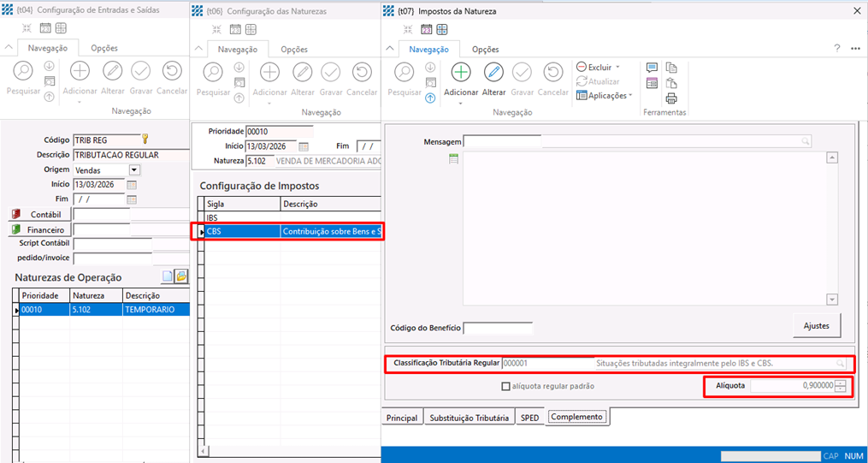Screen dimensions: 868x463
Task: Click the comment bubble icon in Ferramentas
Action: [652, 68]
